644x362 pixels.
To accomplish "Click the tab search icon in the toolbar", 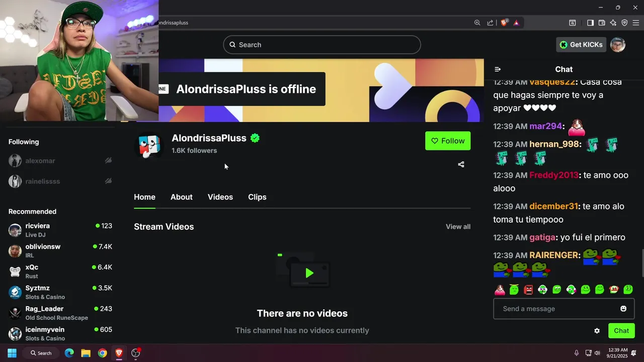I will (572, 23).
